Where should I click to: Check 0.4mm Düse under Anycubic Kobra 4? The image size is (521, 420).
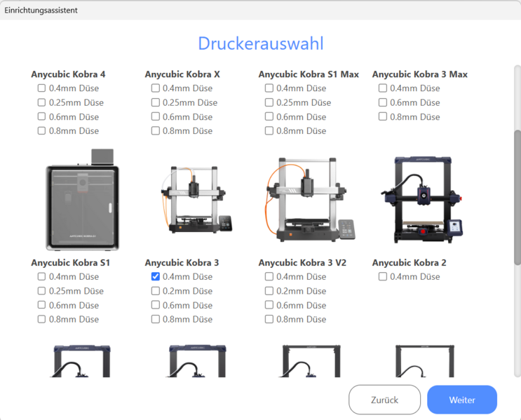pos(41,88)
